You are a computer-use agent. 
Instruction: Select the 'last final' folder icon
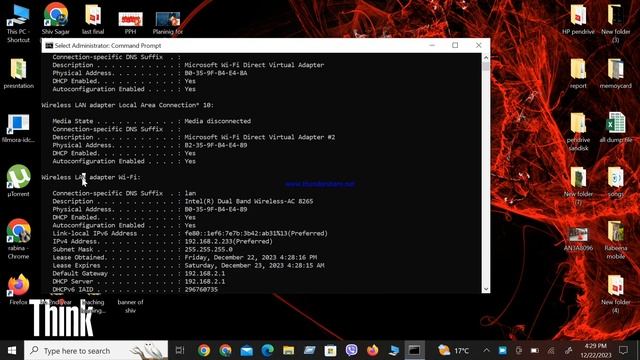(x=93, y=16)
